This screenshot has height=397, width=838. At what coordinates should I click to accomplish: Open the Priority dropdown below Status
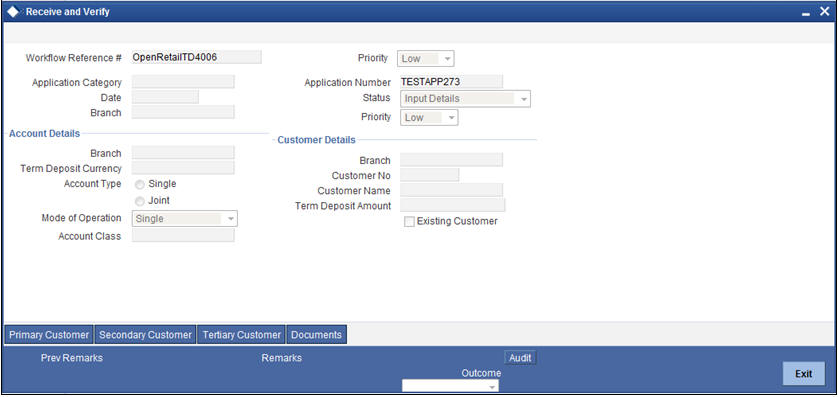[x=429, y=118]
